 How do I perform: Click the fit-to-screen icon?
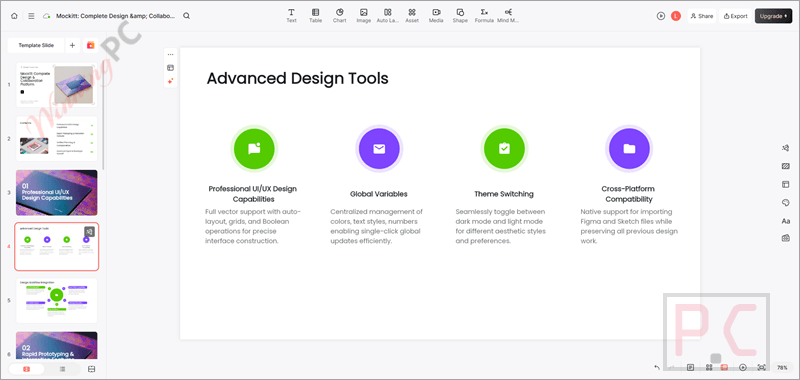point(762,367)
